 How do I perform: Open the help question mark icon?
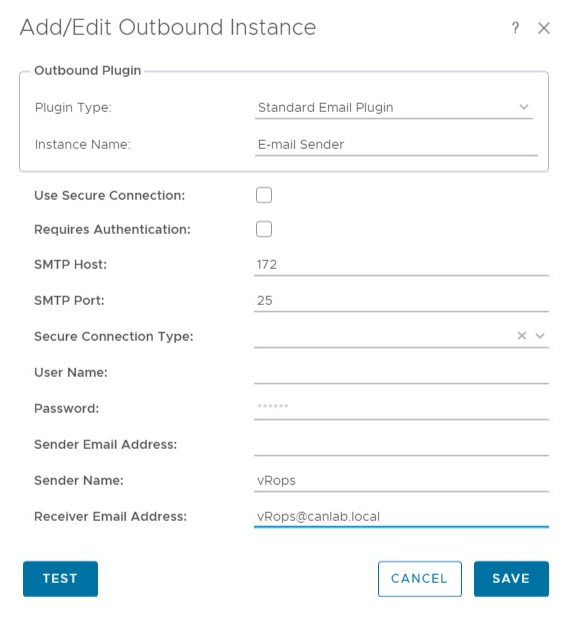515,28
